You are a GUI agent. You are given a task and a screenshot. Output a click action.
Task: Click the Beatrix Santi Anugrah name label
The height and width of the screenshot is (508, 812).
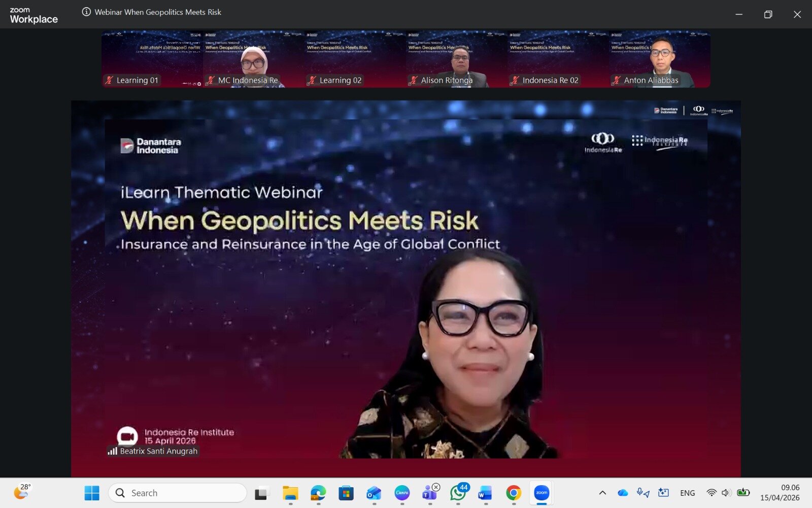tap(159, 451)
